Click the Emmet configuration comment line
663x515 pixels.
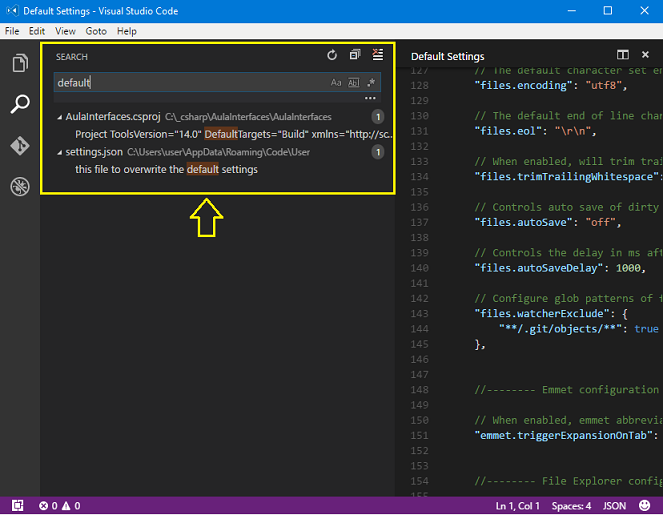click(x=568, y=390)
